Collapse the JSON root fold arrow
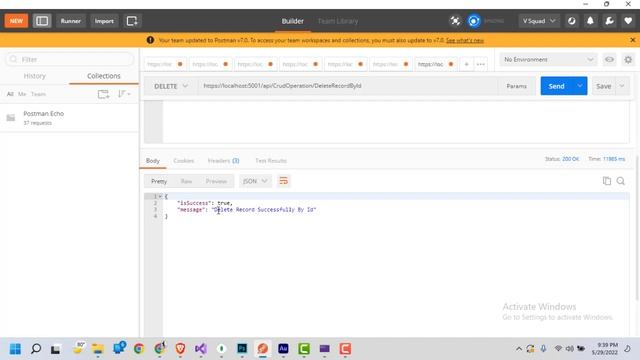Image resolution: width=640 pixels, height=360 pixels. click(x=161, y=196)
